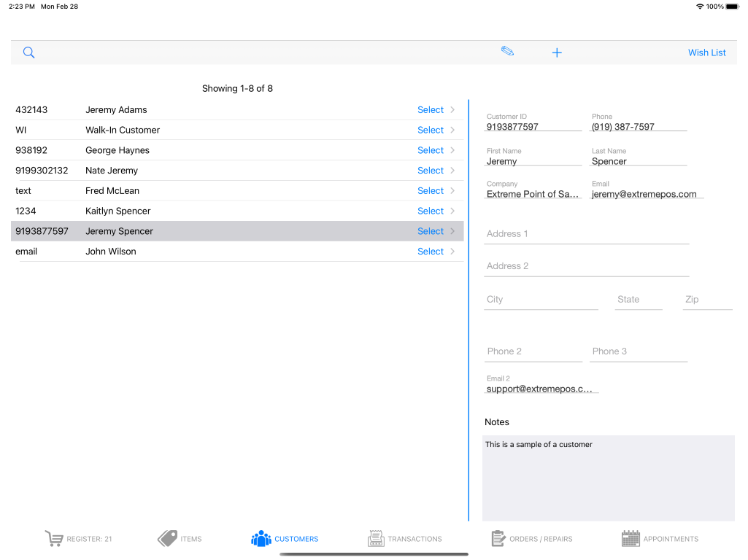Select Walk-In Customer
This screenshot has height=560, width=748.
pos(430,131)
